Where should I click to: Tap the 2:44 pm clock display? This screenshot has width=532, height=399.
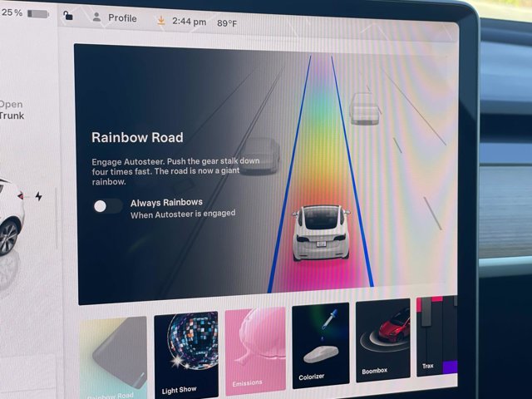189,22
